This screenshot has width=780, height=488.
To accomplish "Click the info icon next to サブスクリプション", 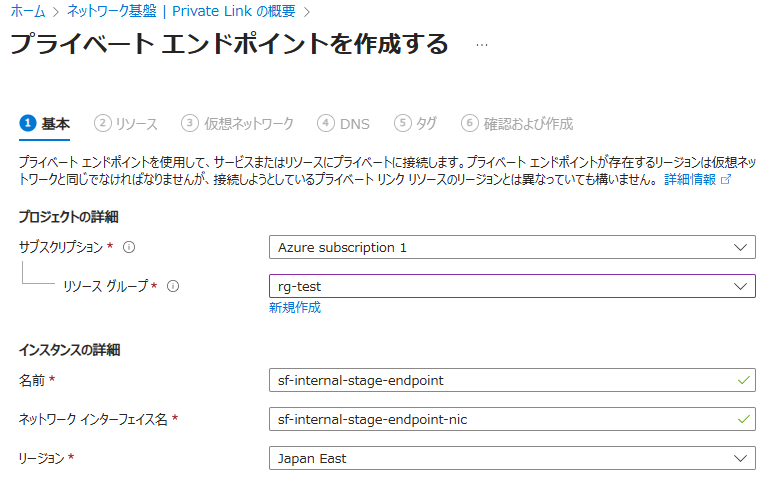I will point(129,247).
